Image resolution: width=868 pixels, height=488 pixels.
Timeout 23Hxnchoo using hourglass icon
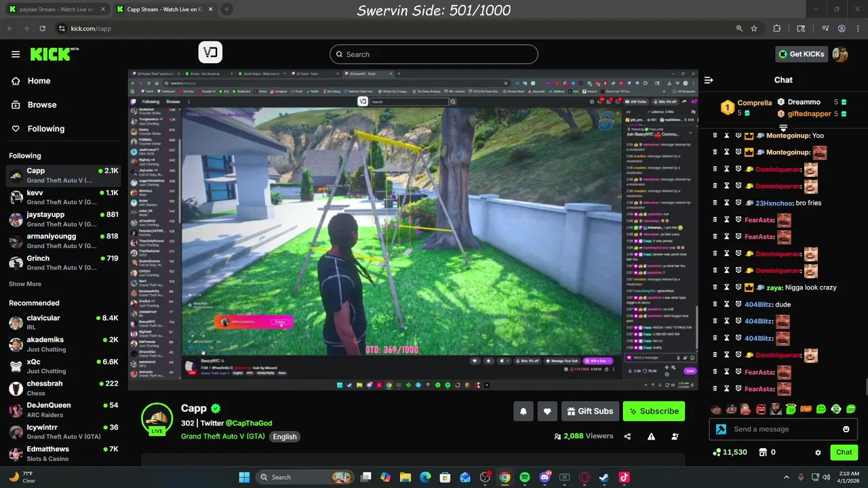tap(726, 203)
